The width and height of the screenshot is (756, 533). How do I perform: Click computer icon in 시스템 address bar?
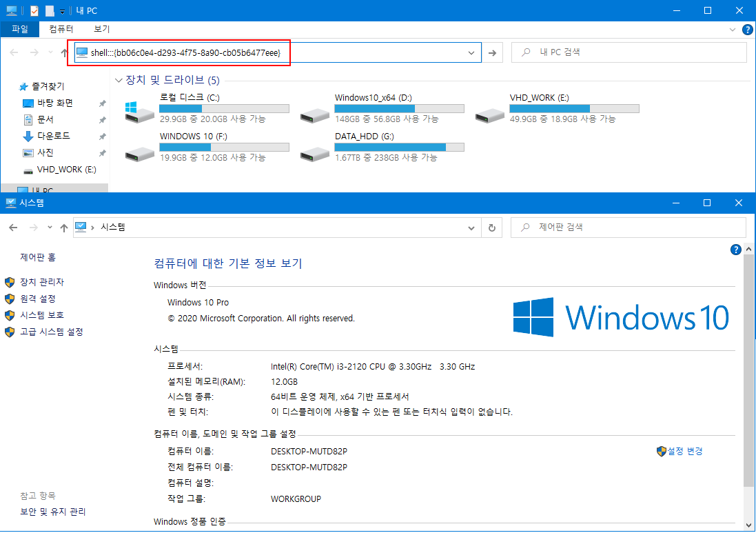click(81, 227)
